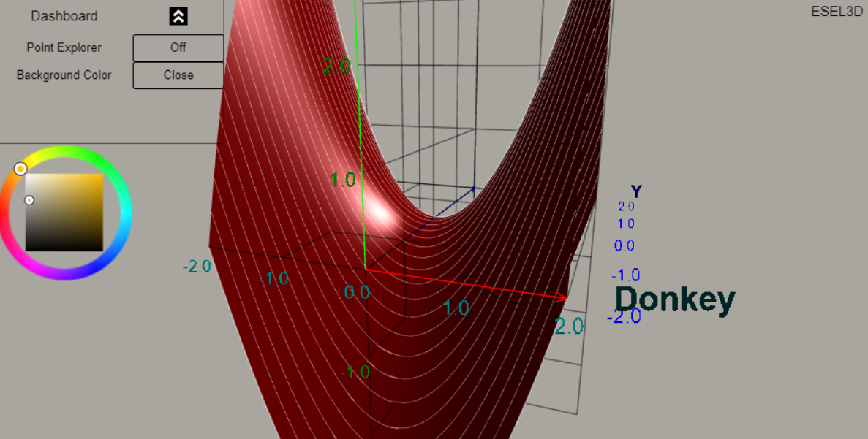The height and width of the screenshot is (439, 868).
Task: Pick a shade in the color picker square
Action: pyautogui.click(x=64, y=213)
